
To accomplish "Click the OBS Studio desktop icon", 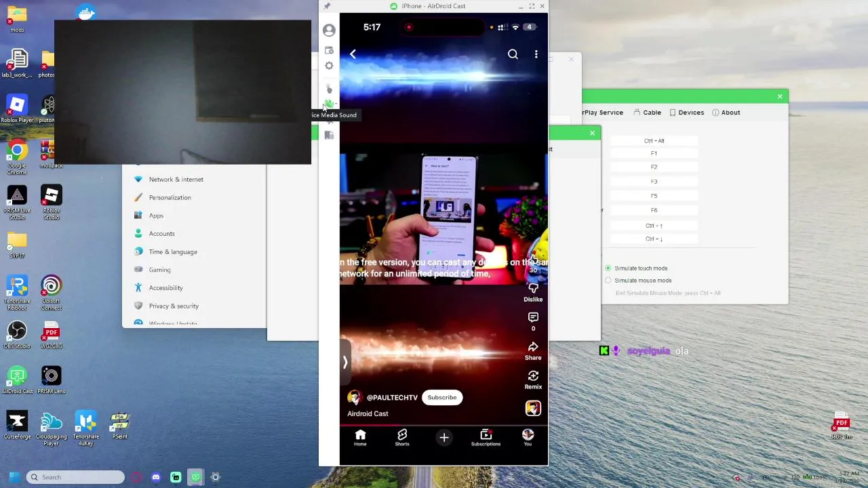I will (17, 335).
